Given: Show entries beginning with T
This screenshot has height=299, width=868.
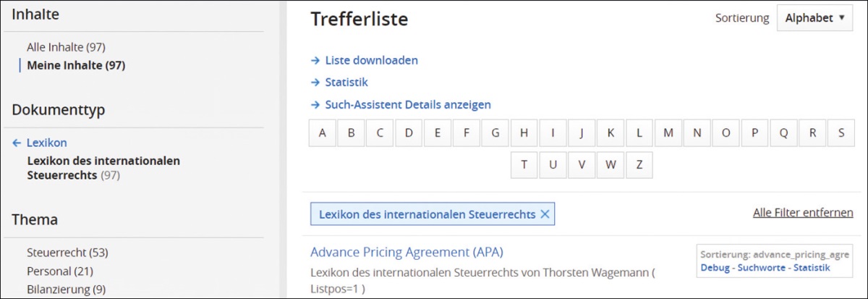Looking at the screenshot, I should [524, 164].
